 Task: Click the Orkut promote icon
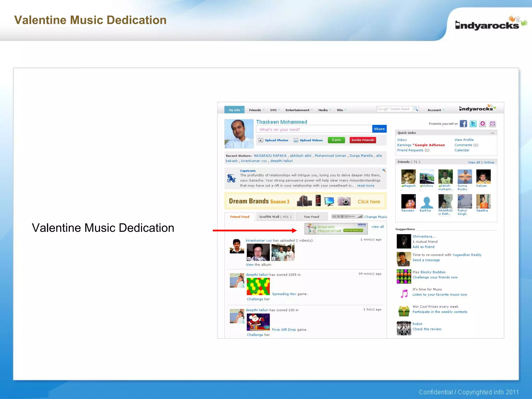click(x=483, y=124)
